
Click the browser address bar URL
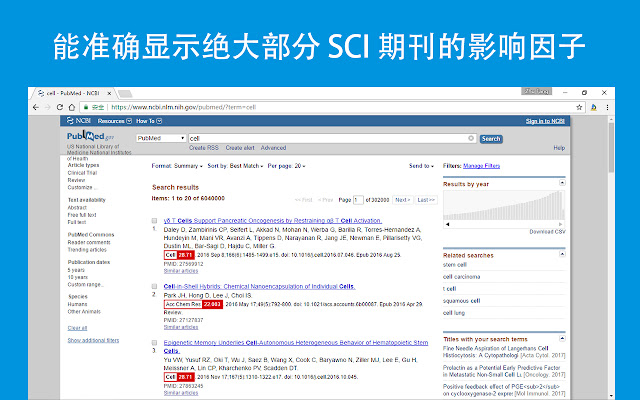pos(183,107)
